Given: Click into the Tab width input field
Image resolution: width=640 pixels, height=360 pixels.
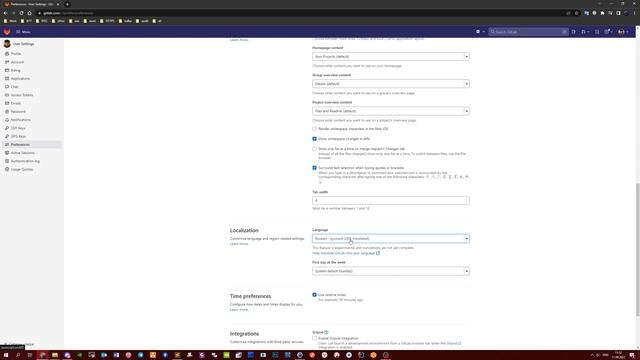Looking at the screenshot, I should tap(391, 200).
